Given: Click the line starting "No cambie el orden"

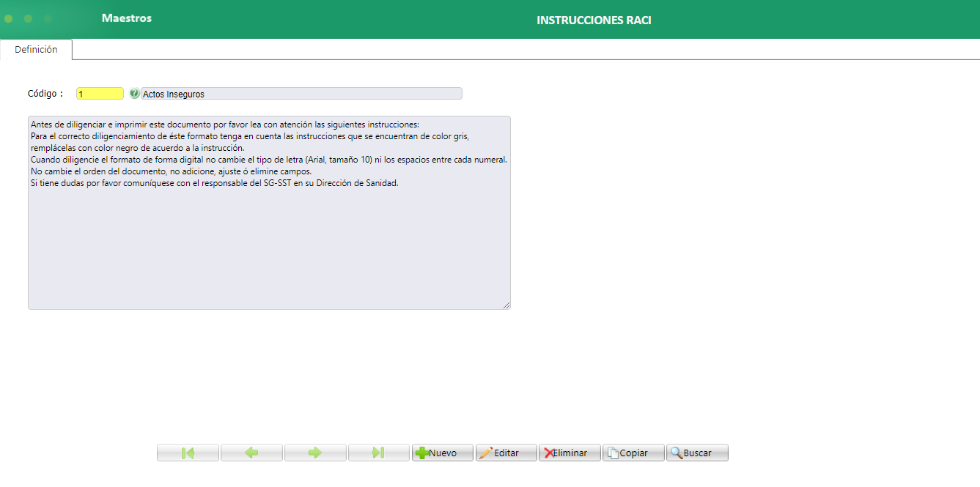Looking at the screenshot, I should point(172,171).
